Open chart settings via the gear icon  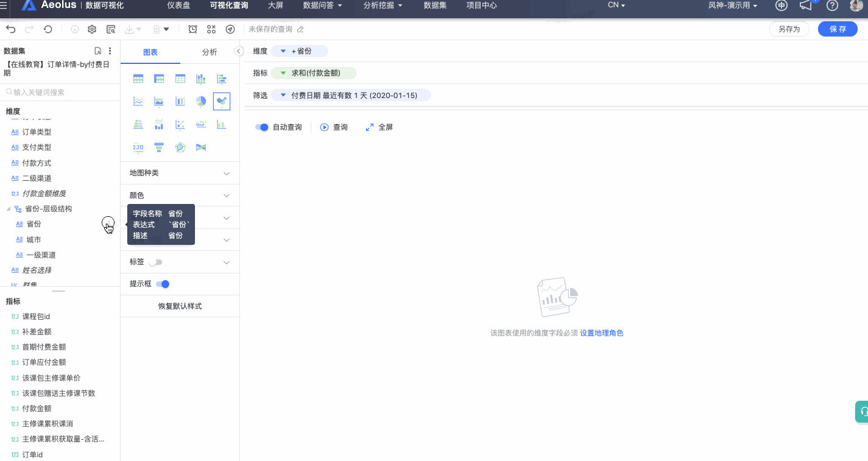(93, 29)
